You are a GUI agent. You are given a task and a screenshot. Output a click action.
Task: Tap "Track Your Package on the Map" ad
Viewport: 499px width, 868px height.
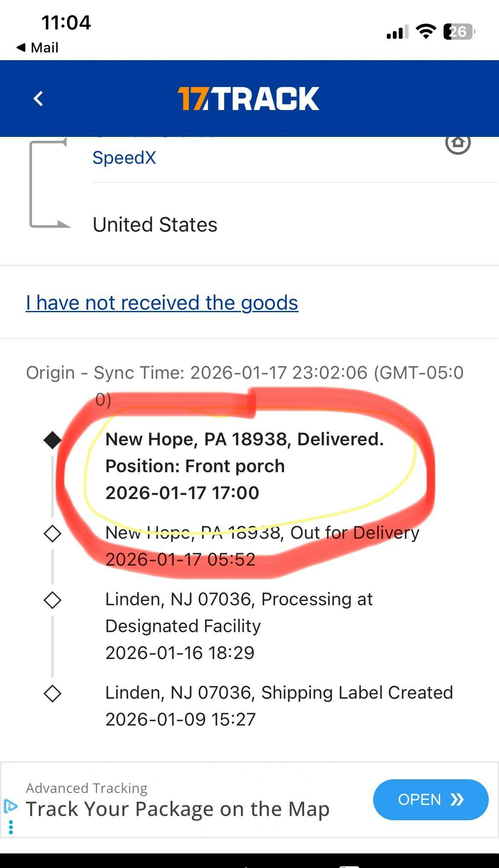click(x=177, y=809)
